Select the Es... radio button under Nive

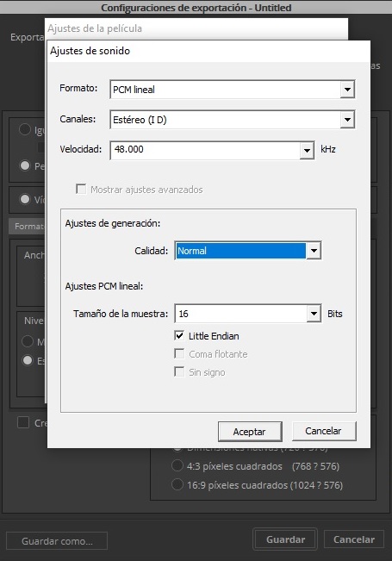(28, 360)
